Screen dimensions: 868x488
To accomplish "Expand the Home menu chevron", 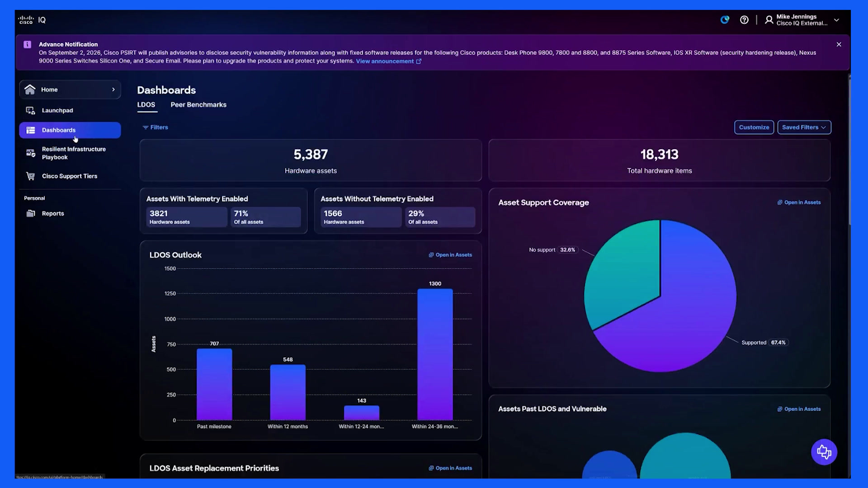I will [x=113, y=89].
